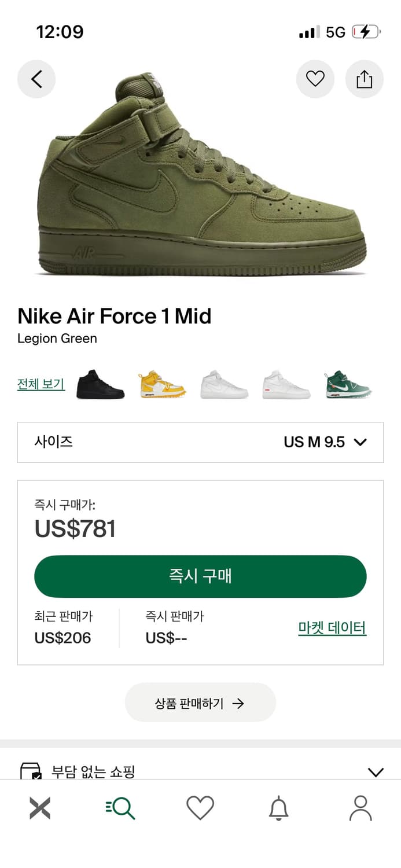
Task: Open notifications via the bell icon
Action: 280,808
